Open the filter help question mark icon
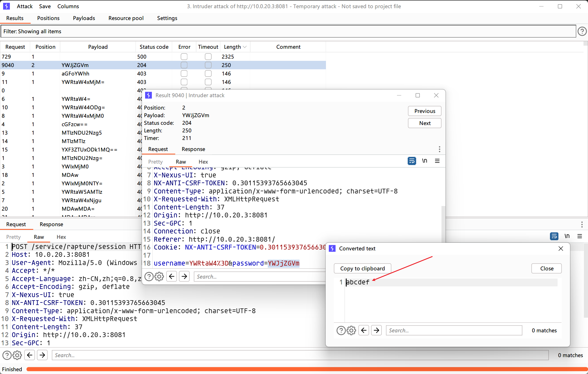 (582, 31)
